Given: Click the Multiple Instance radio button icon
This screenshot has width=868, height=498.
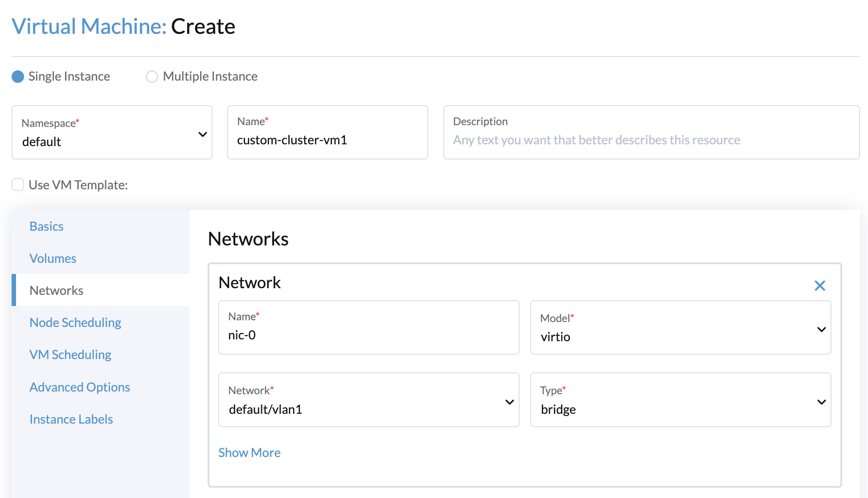Looking at the screenshot, I should 151,76.
